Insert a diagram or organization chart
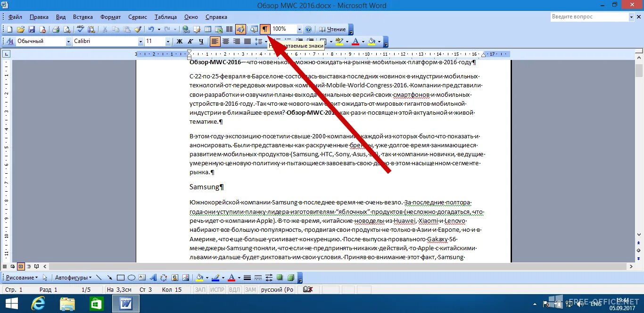Viewport: 644px width, 313px height. [164, 278]
